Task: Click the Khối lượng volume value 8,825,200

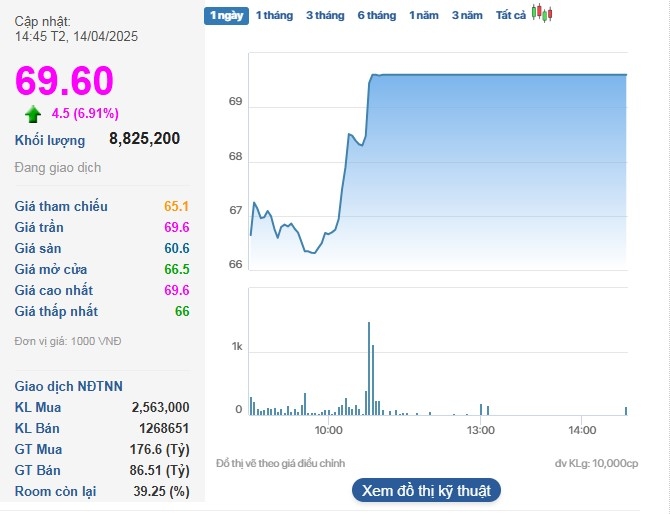Action: (144, 139)
